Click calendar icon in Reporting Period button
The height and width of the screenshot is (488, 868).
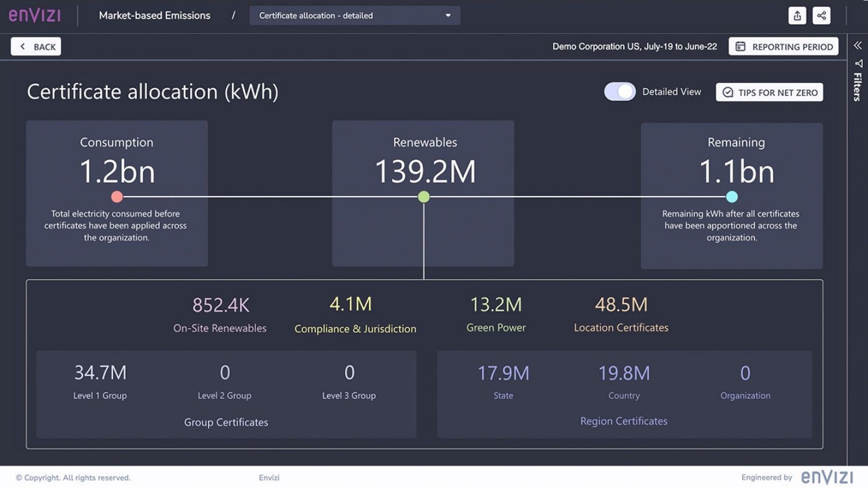click(740, 46)
